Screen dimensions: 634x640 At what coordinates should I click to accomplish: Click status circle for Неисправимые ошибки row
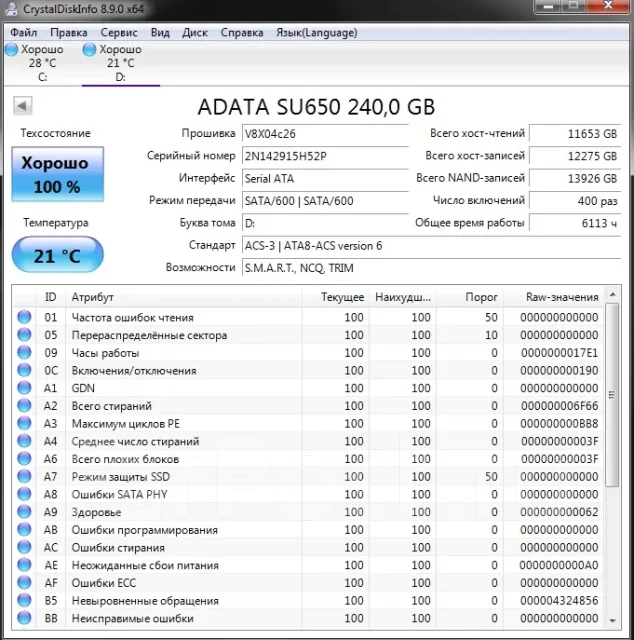tap(24, 618)
